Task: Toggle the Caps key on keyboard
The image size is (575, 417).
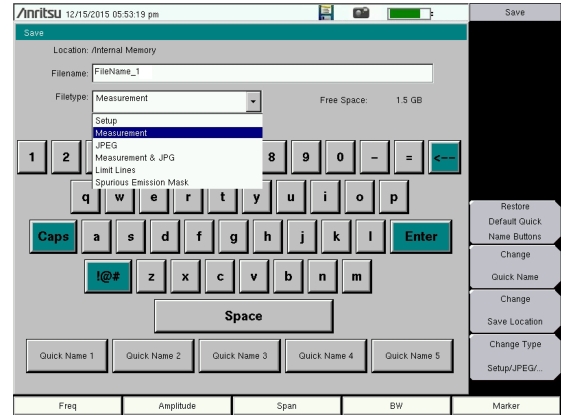Action: (53, 237)
